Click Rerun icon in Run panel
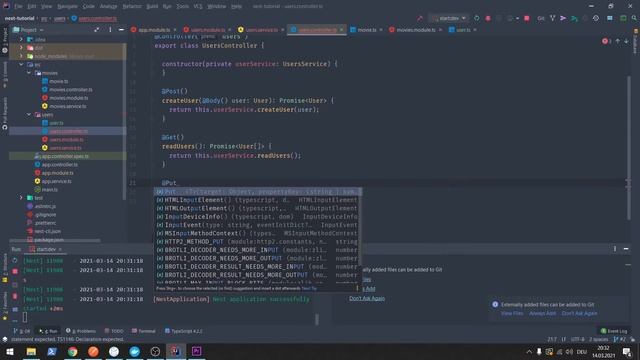The image size is (640, 360). (x=15, y=260)
